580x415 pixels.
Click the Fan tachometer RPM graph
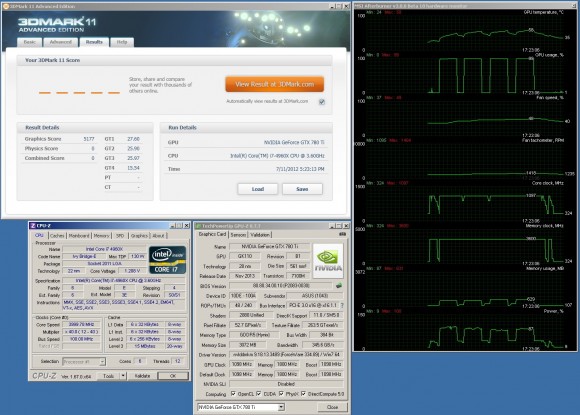(464, 160)
